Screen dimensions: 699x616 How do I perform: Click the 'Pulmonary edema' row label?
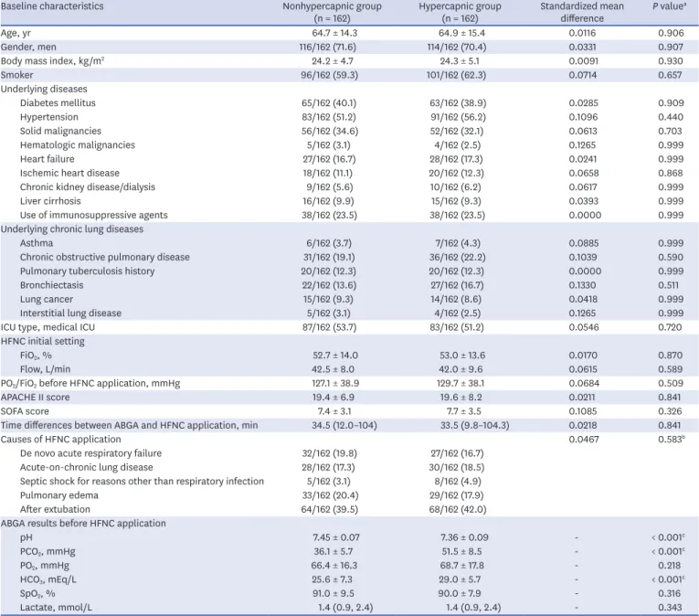tap(58, 495)
